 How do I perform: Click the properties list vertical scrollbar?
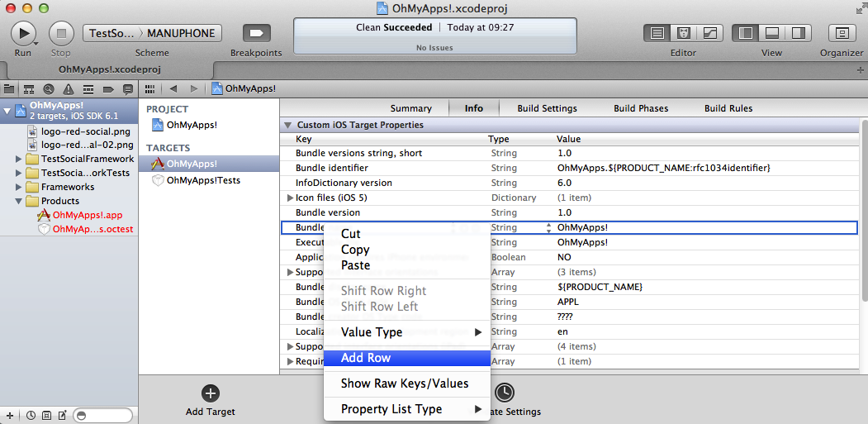coord(863,211)
